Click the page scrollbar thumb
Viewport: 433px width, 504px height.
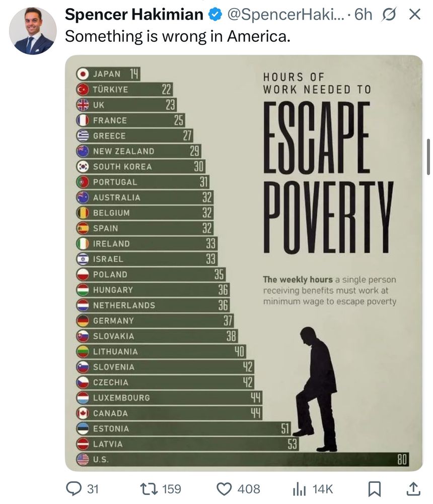coord(428,156)
